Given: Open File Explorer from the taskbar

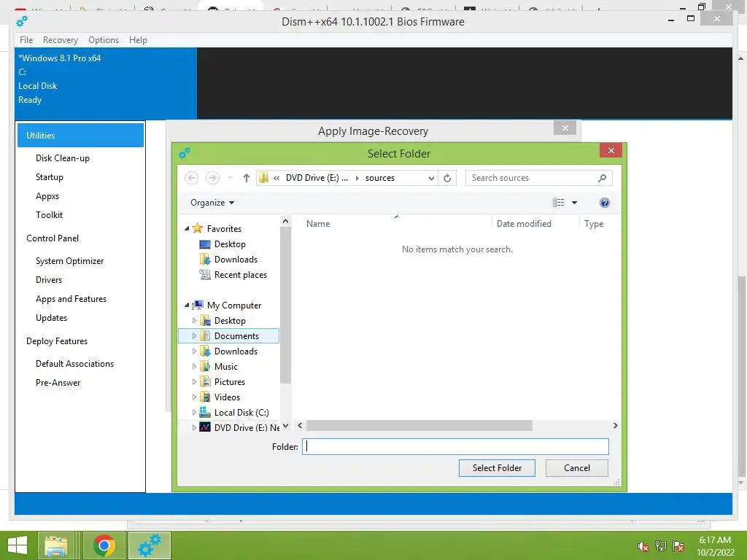Looking at the screenshot, I should (55, 545).
